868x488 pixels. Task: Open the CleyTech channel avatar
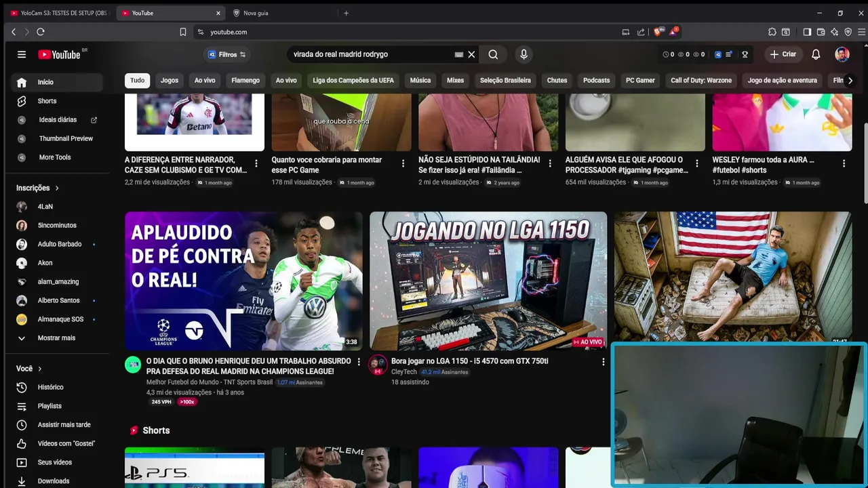click(378, 365)
